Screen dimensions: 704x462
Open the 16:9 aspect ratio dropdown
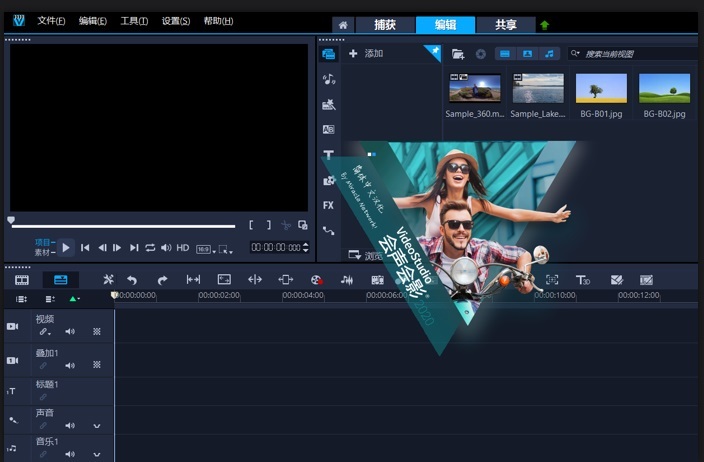[x=203, y=247]
